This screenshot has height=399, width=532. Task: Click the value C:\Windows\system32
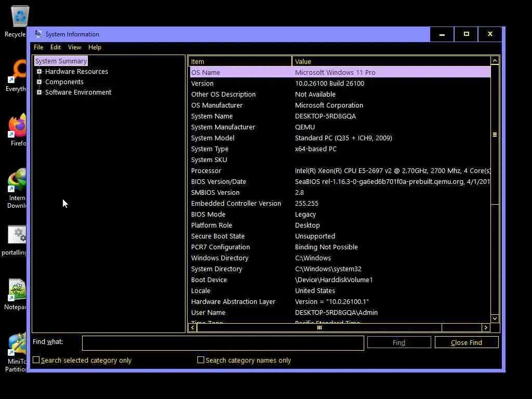[328, 269]
